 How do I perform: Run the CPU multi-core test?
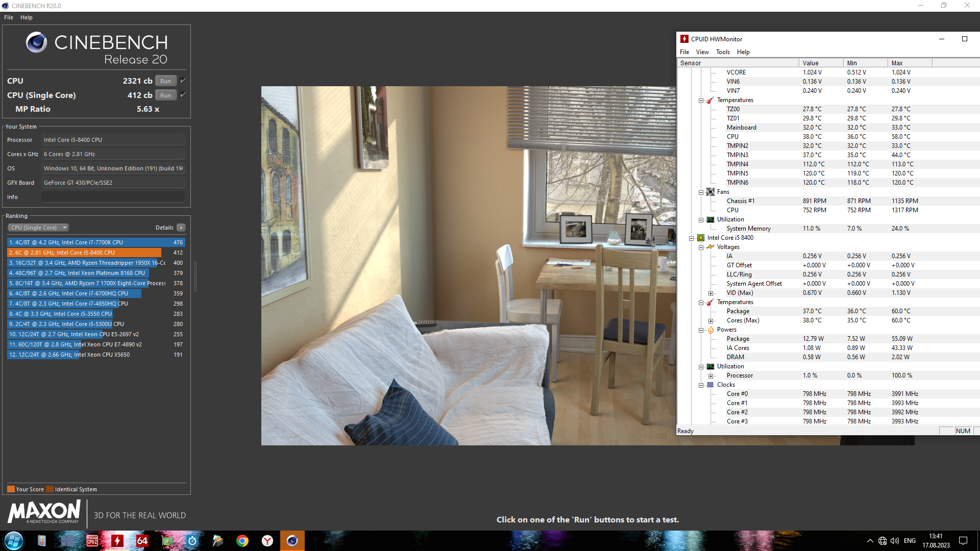click(x=166, y=81)
